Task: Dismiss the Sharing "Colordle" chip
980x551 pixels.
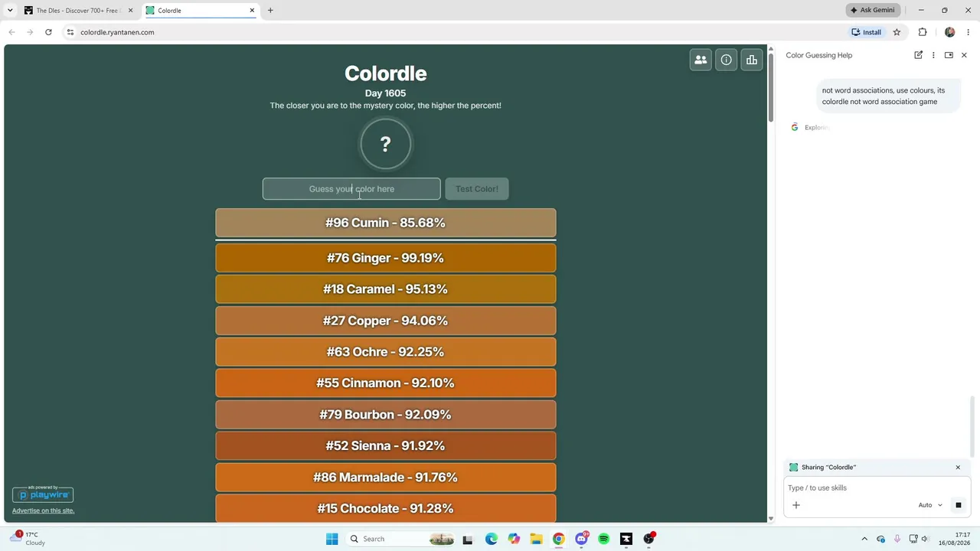Action: (x=957, y=468)
